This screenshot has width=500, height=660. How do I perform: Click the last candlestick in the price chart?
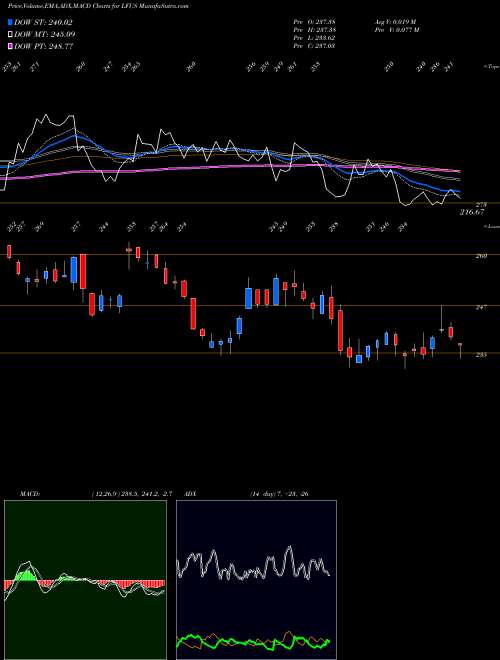(x=460, y=351)
